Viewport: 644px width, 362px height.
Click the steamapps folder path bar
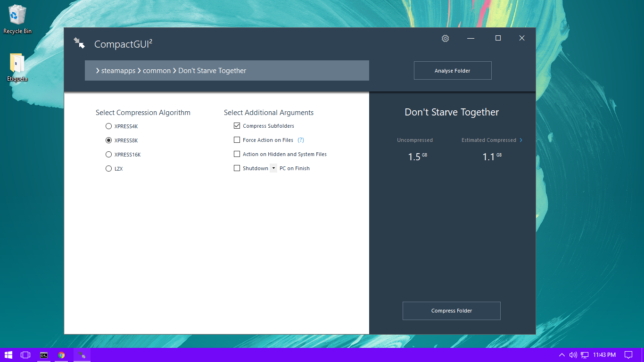[x=227, y=71]
